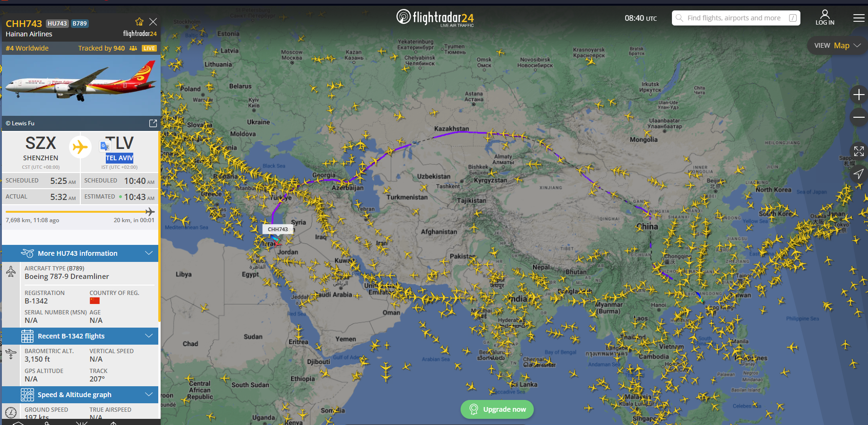868x425 pixels.
Task: Toggle fullscreen map mode
Action: click(x=859, y=151)
